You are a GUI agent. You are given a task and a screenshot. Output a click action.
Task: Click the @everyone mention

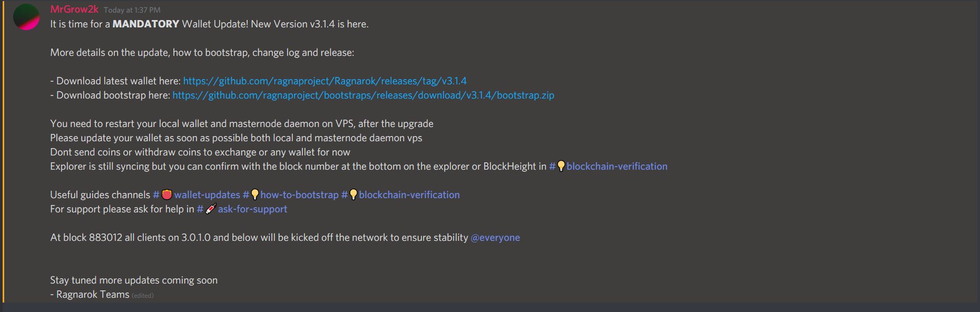coord(495,238)
